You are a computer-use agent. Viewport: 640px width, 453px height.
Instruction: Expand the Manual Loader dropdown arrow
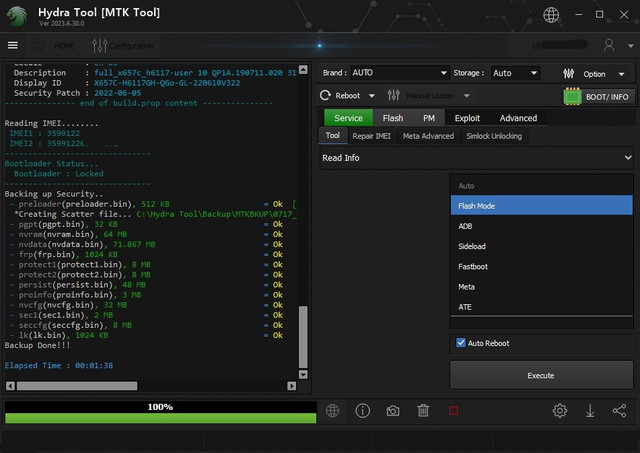467,96
